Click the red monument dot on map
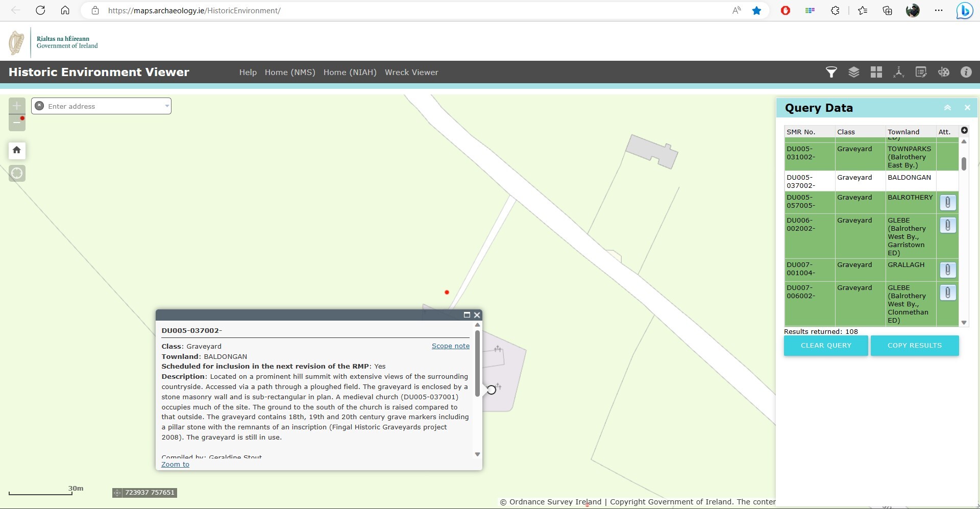The image size is (980, 509). pyautogui.click(x=447, y=293)
